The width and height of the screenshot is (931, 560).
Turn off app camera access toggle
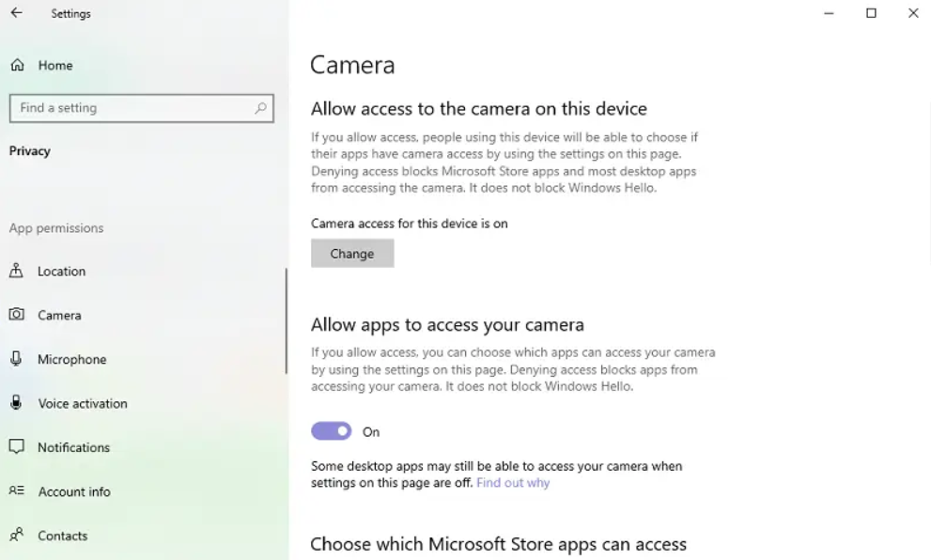click(331, 431)
